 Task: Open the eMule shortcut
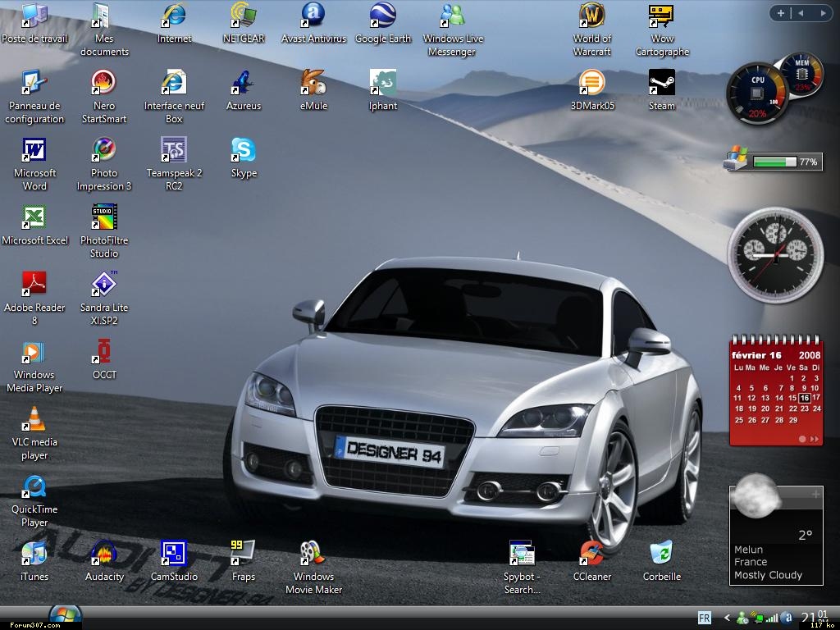pyautogui.click(x=313, y=83)
